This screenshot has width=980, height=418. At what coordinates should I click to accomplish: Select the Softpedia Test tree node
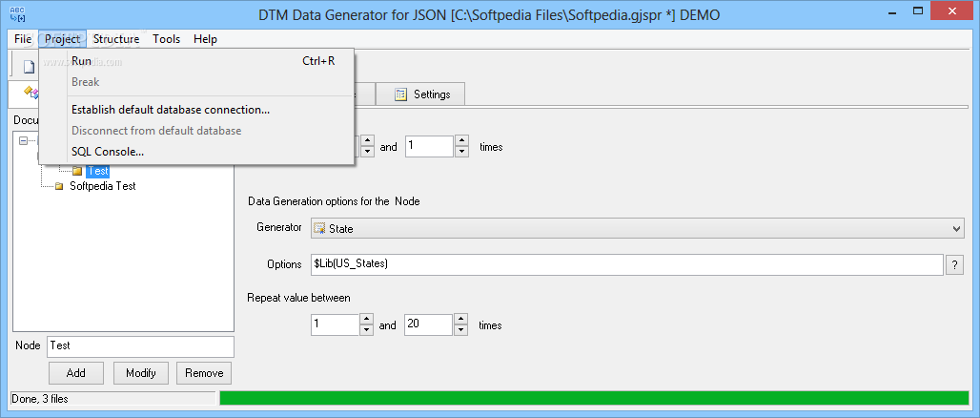click(103, 186)
